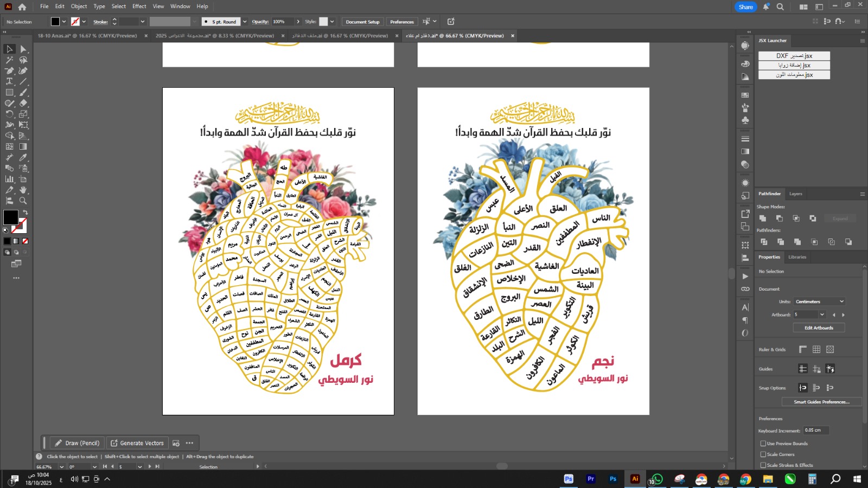The image size is (868, 488).
Task: Click the Unite shape mode in Pathfinder
Action: [763, 218]
